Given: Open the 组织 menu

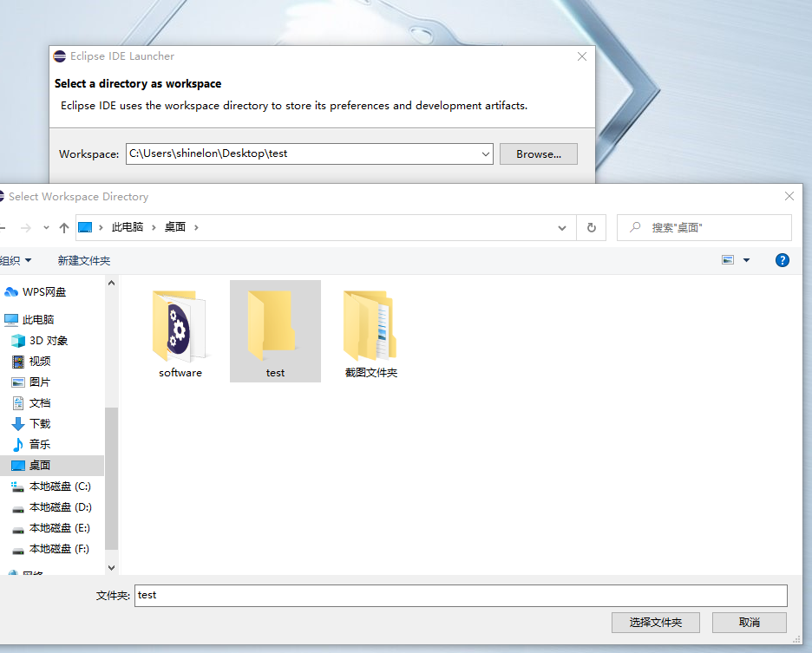Looking at the screenshot, I should pos(16,260).
